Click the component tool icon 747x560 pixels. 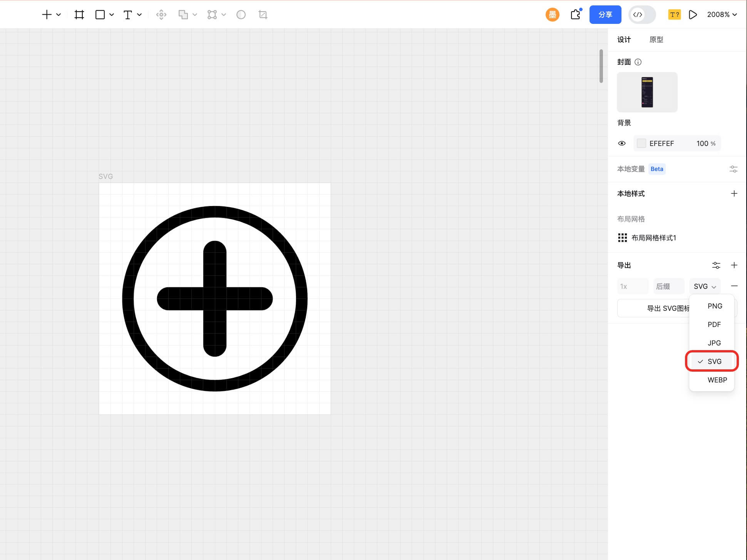[161, 15]
